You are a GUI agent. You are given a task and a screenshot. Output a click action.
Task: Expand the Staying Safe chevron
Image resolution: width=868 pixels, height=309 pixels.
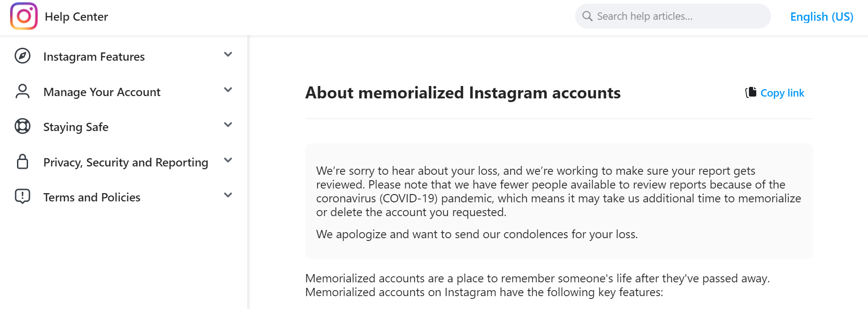tap(228, 125)
